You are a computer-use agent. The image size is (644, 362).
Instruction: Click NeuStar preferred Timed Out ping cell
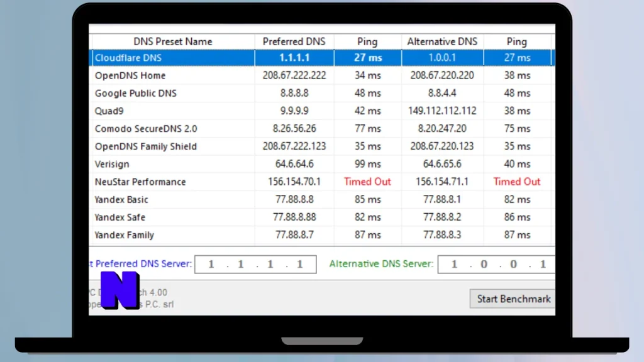pyautogui.click(x=367, y=182)
